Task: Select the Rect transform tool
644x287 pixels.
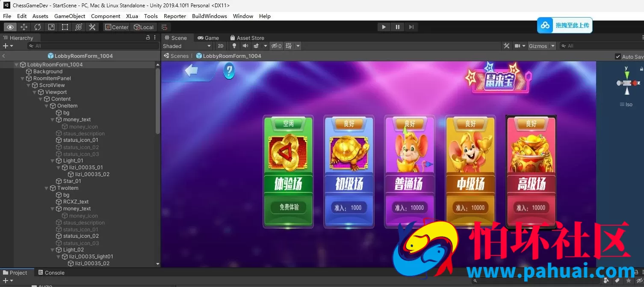Action: pos(65,27)
